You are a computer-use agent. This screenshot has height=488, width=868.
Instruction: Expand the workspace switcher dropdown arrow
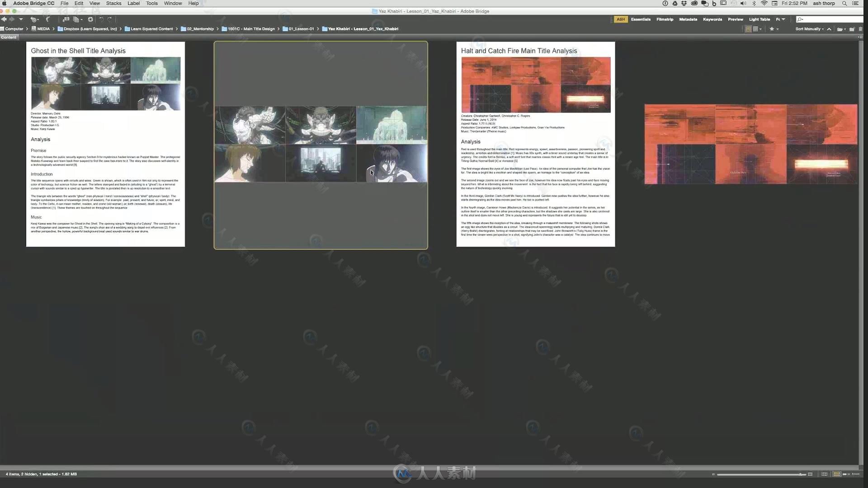click(x=783, y=19)
